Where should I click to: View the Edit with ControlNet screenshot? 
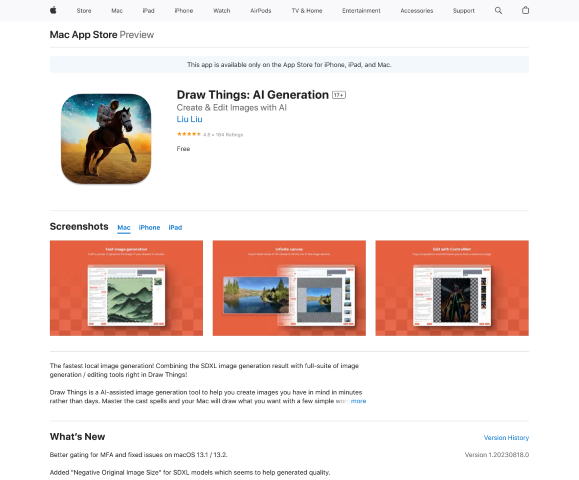coord(452,288)
